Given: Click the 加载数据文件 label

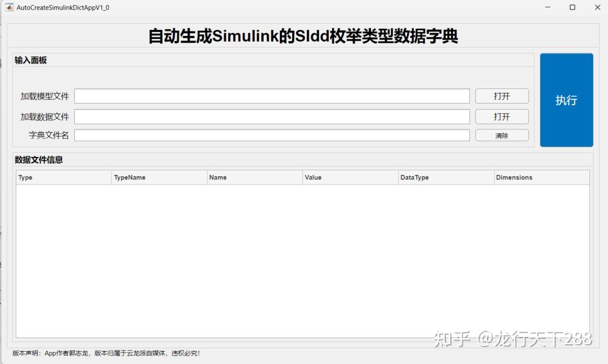Looking at the screenshot, I should [x=44, y=116].
